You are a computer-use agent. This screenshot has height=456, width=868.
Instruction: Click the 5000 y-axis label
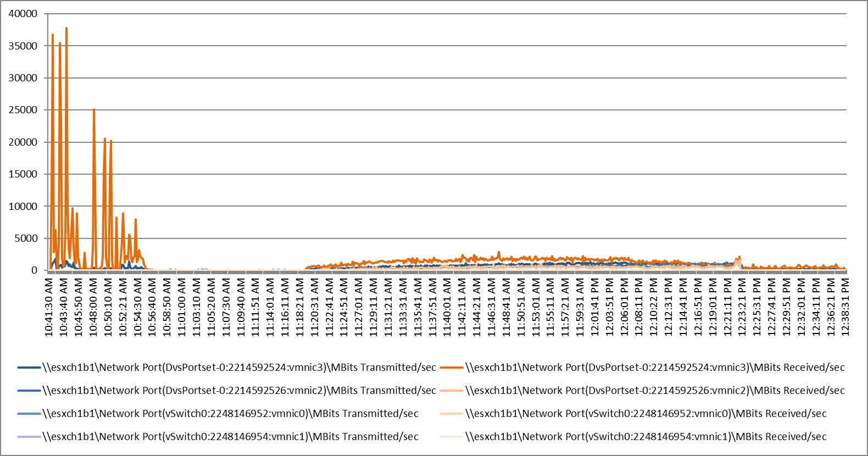coord(26,238)
